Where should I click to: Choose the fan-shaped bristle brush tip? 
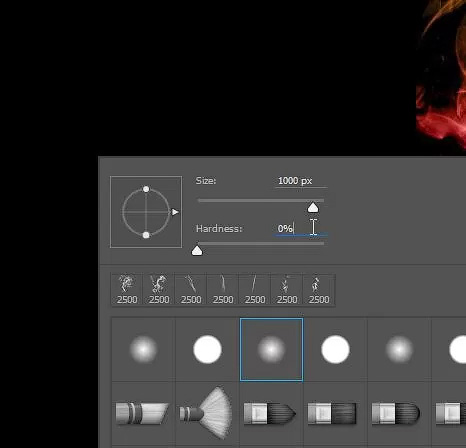coord(207,413)
